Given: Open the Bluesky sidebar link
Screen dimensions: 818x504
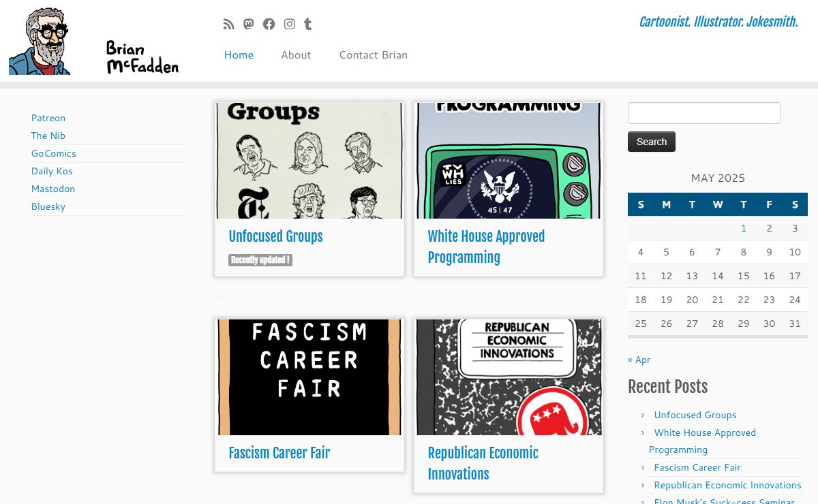Looking at the screenshot, I should [48, 206].
